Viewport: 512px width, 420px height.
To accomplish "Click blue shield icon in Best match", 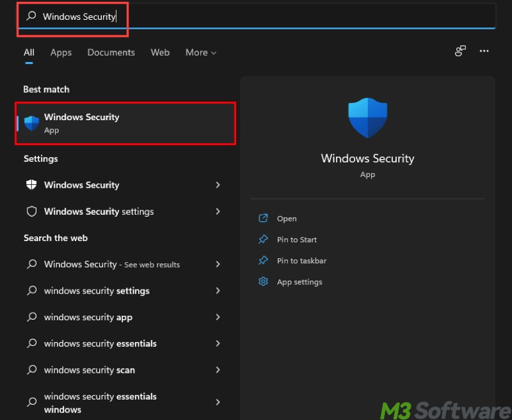I will point(31,123).
